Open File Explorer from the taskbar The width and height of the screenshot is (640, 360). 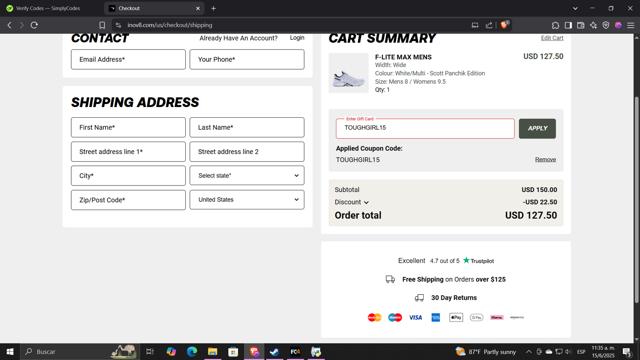point(212,351)
